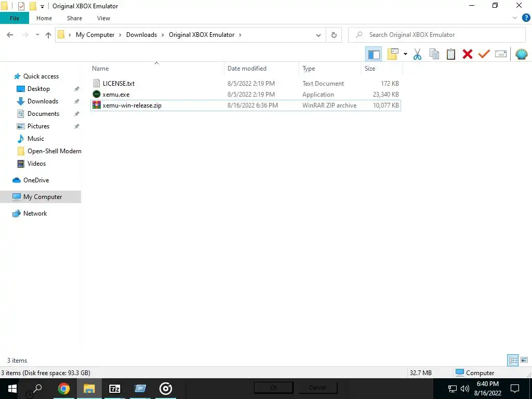Open recent locations dropdown arrow
532x399 pixels.
click(x=37, y=35)
